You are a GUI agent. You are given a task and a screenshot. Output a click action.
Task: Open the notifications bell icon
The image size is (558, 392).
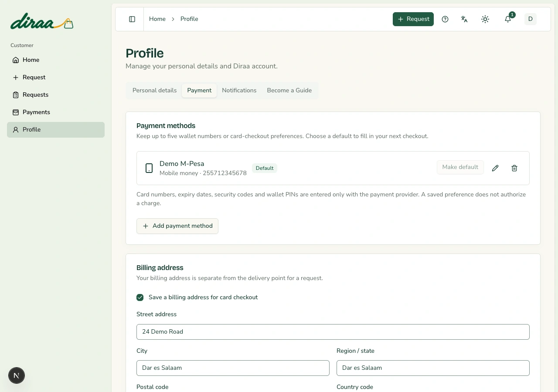508,19
